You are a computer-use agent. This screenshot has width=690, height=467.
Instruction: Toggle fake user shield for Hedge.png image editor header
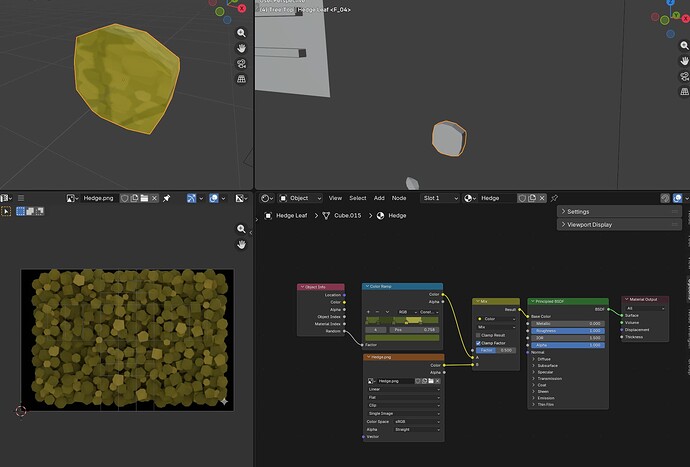point(125,199)
